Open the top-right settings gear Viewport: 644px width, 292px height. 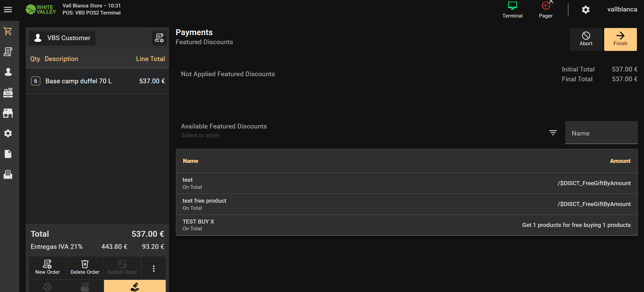click(586, 10)
